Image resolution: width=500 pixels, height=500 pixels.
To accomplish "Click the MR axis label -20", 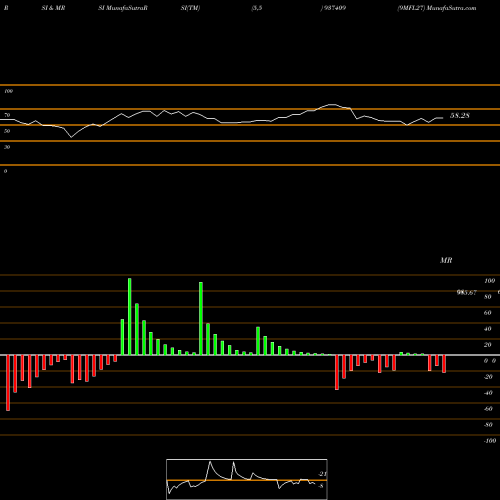I will (x=488, y=377).
